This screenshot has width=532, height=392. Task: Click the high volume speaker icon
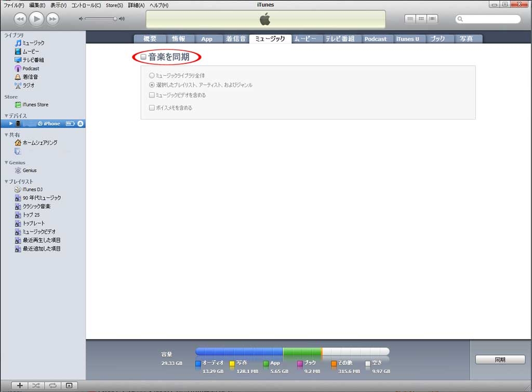pyautogui.click(x=122, y=19)
